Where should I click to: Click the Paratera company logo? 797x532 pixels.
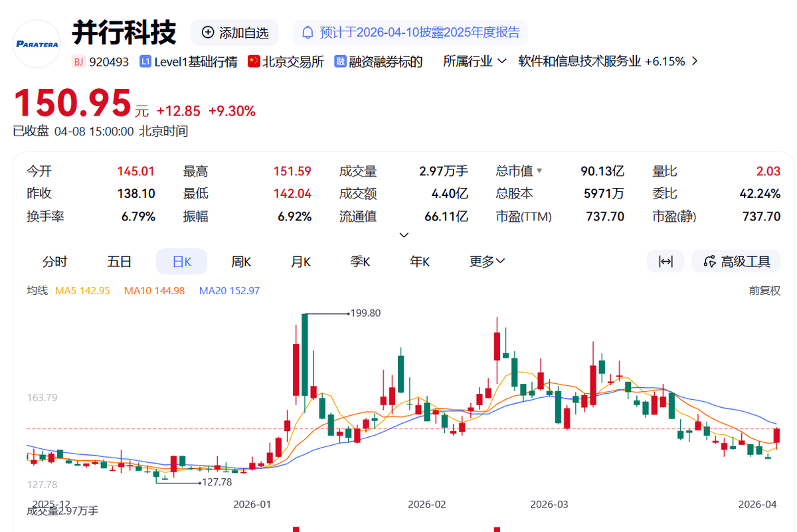click(37, 44)
